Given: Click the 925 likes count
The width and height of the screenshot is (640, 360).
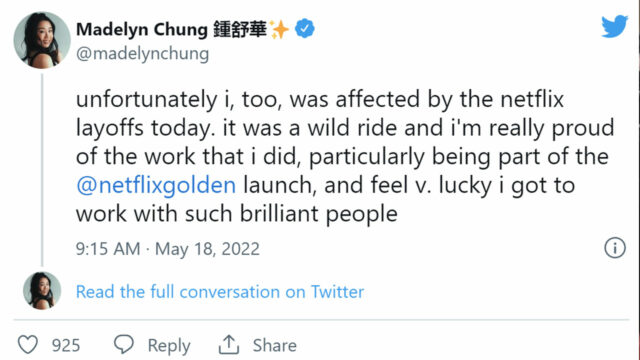Looking at the screenshot, I should tap(66, 345).
